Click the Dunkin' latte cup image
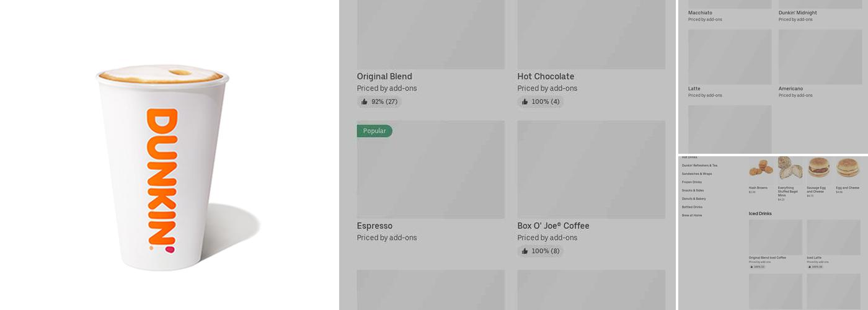Viewport: 868px width, 310px height. [163, 167]
